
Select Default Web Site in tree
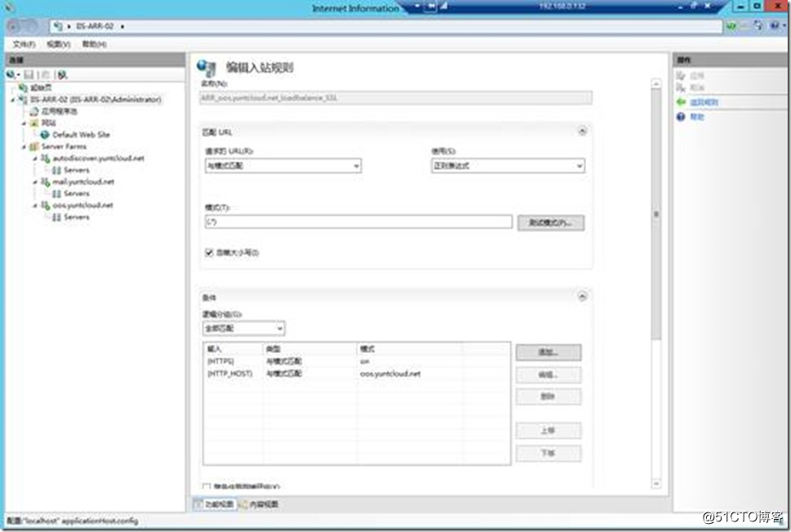[x=81, y=135]
